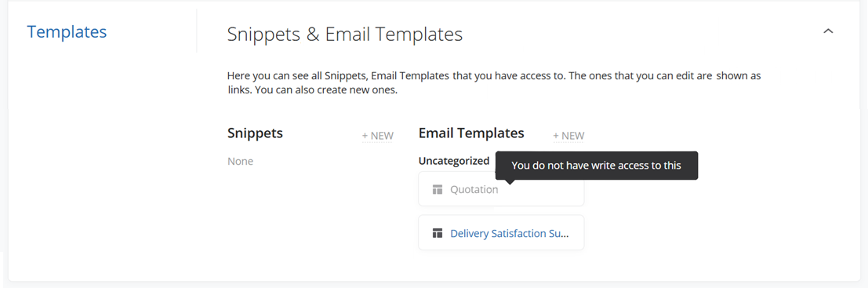
Task: Click the None placeholder under Snippets
Action: (240, 161)
